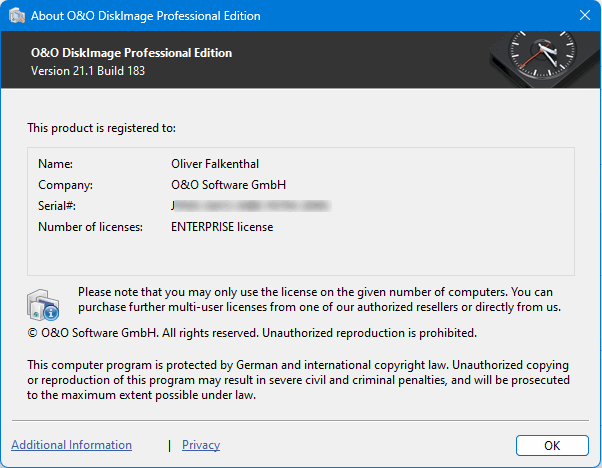602x468 pixels.
Task: Click the 'Serial#:' field label
Action: pyautogui.click(x=58, y=206)
